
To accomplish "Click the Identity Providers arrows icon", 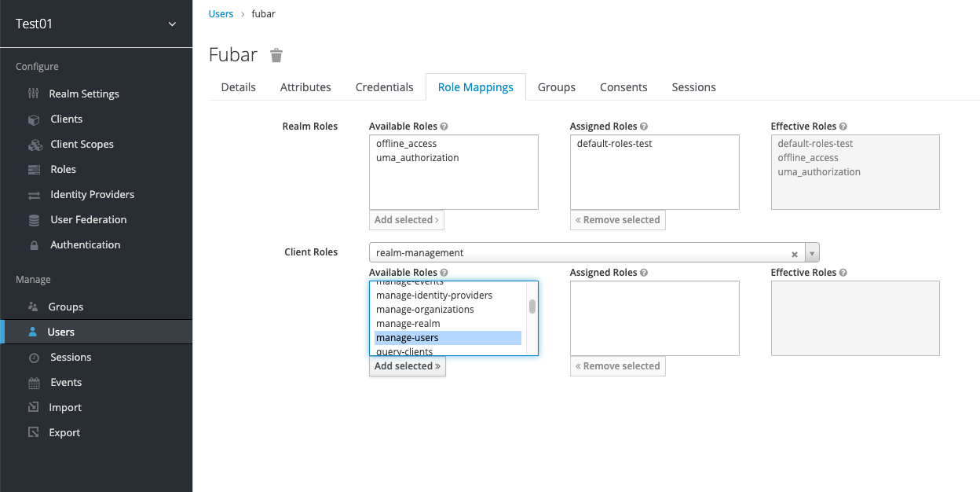I will [x=34, y=195].
